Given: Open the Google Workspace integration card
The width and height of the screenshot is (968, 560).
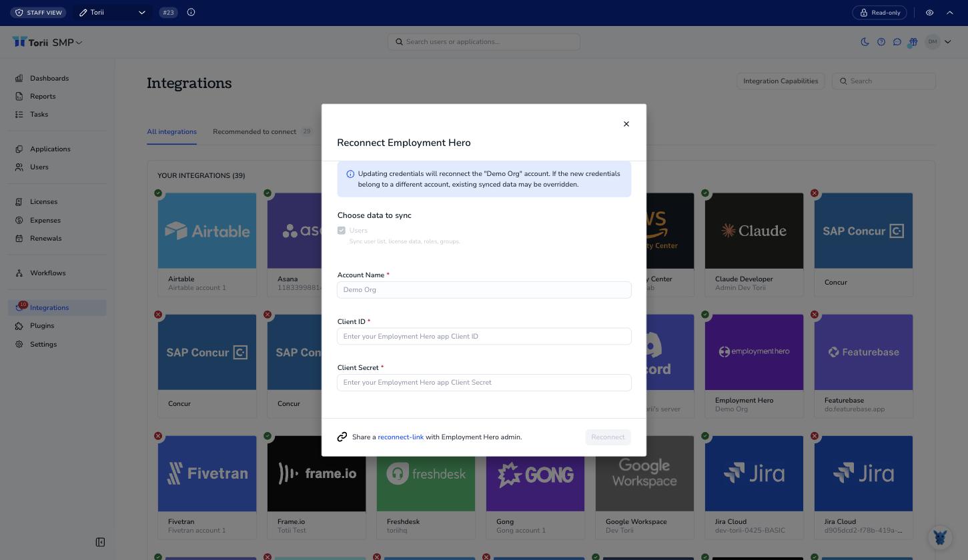Looking at the screenshot, I should (644, 487).
